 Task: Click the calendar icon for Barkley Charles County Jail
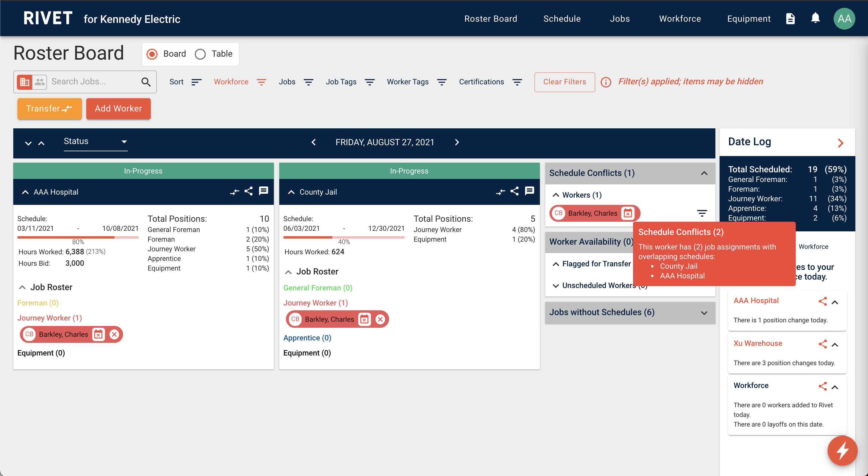pos(365,319)
